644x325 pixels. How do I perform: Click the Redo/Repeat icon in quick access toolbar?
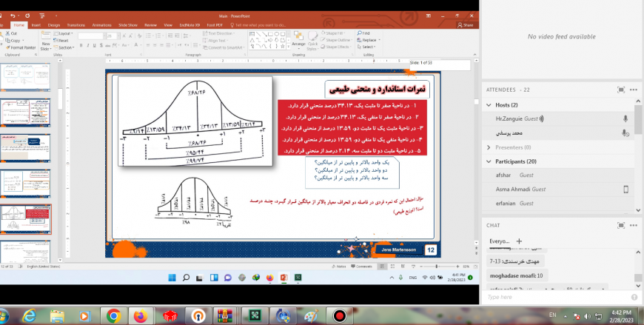click(27, 16)
